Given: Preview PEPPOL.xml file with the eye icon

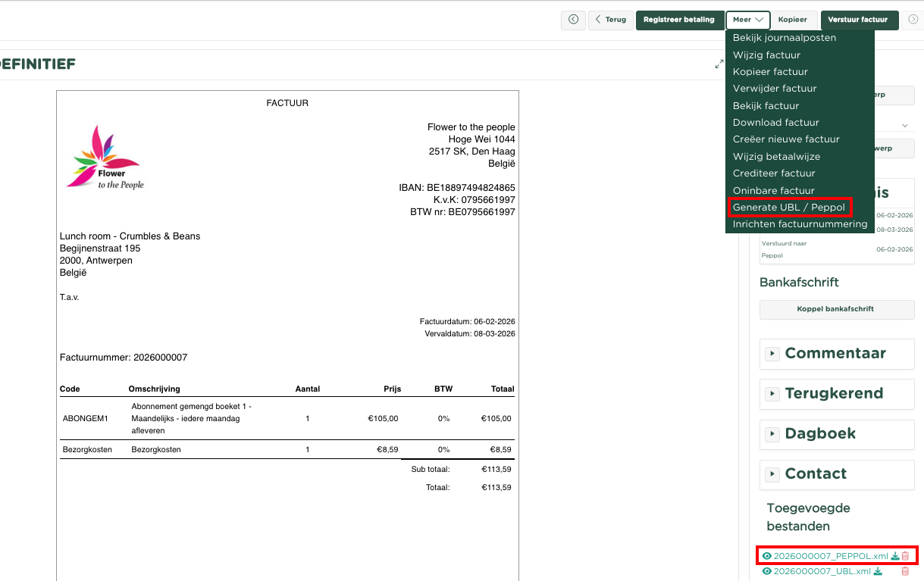Looking at the screenshot, I should click(766, 556).
